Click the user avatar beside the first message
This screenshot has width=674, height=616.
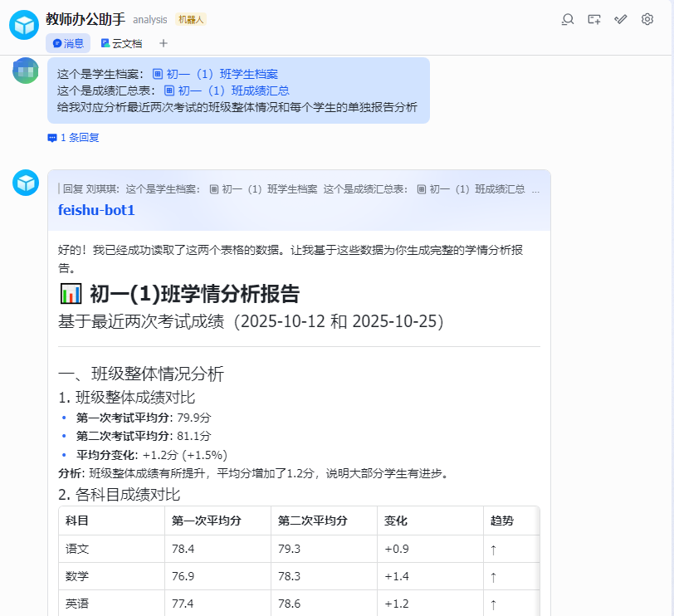(x=26, y=71)
